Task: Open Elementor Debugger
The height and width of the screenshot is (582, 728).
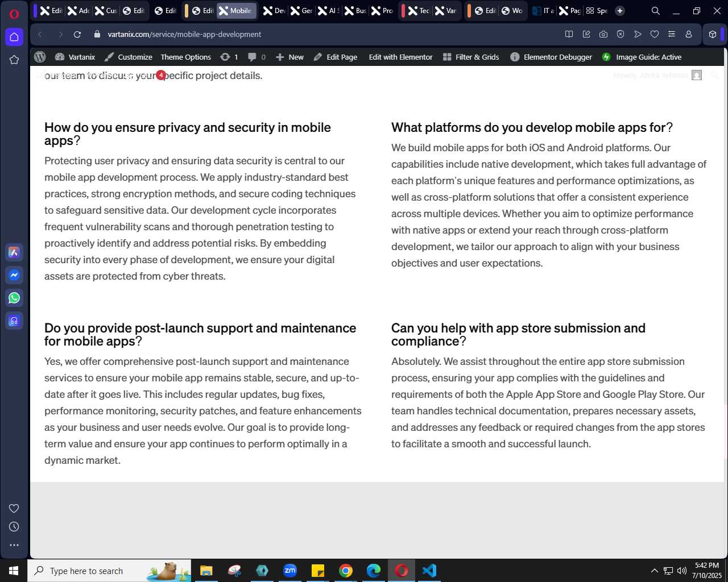Action: tap(551, 57)
